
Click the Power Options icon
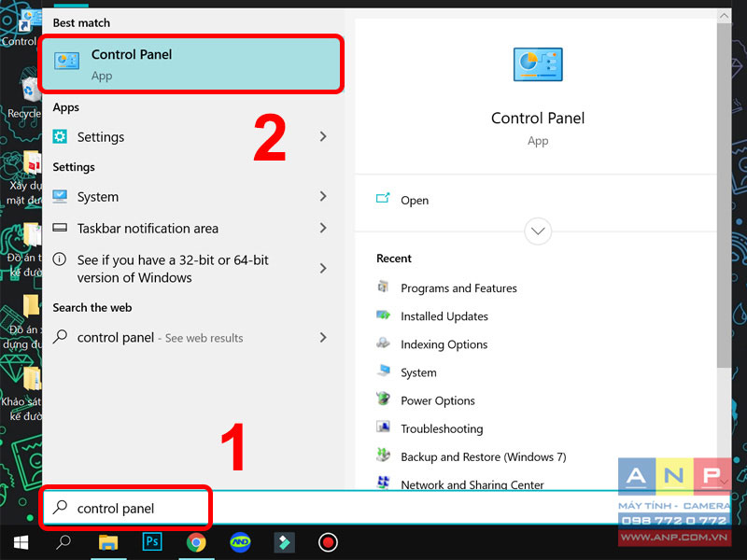pyautogui.click(x=383, y=399)
